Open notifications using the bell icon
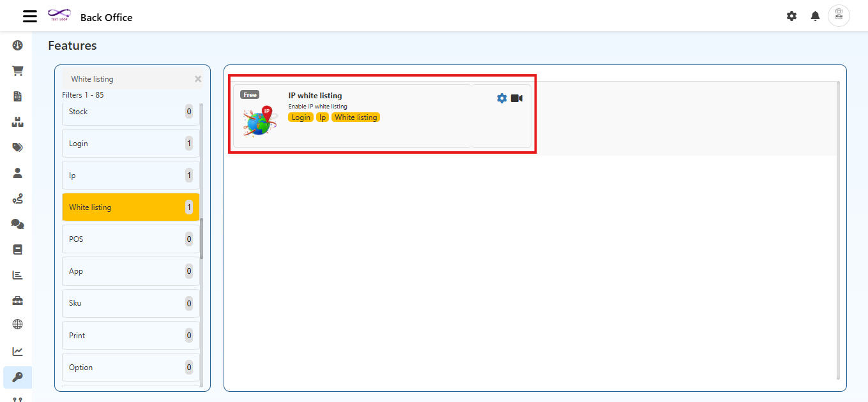 [x=815, y=15]
